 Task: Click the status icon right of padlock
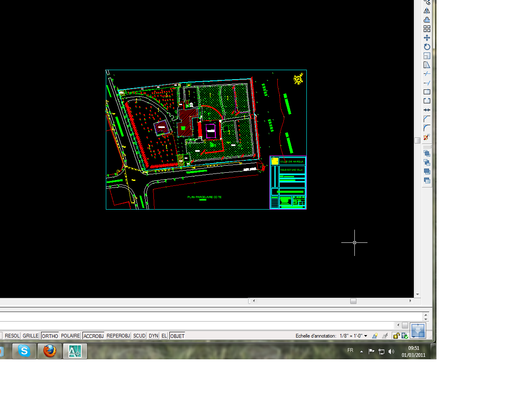(x=405, y=336)
